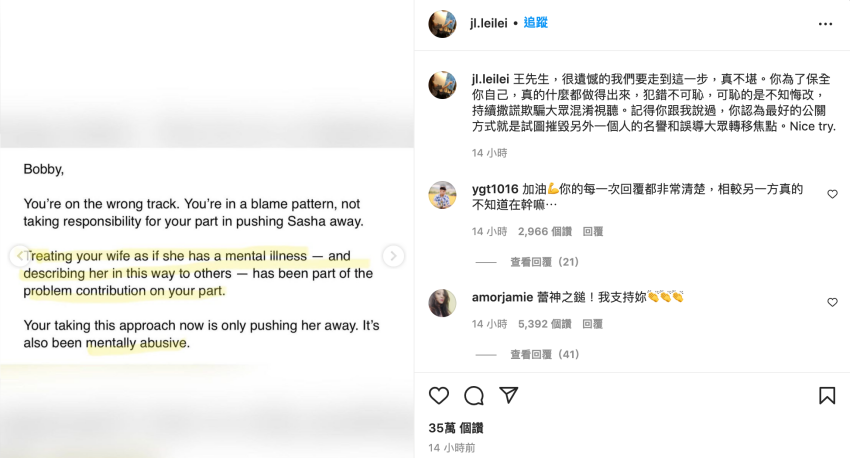View 35萬 likes count
The width and height of the screenshot is (850, 458).
pos(456,428)
